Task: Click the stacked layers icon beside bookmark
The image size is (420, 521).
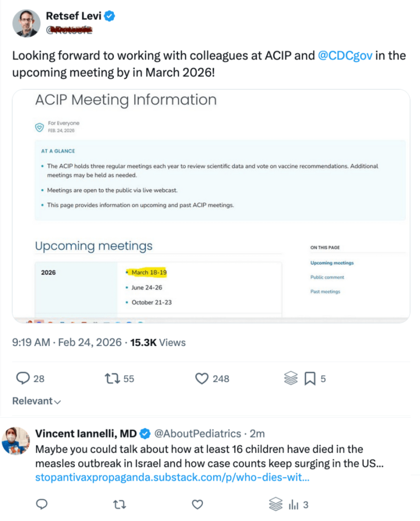Action: pyautogui.click(x=291, y=378)
